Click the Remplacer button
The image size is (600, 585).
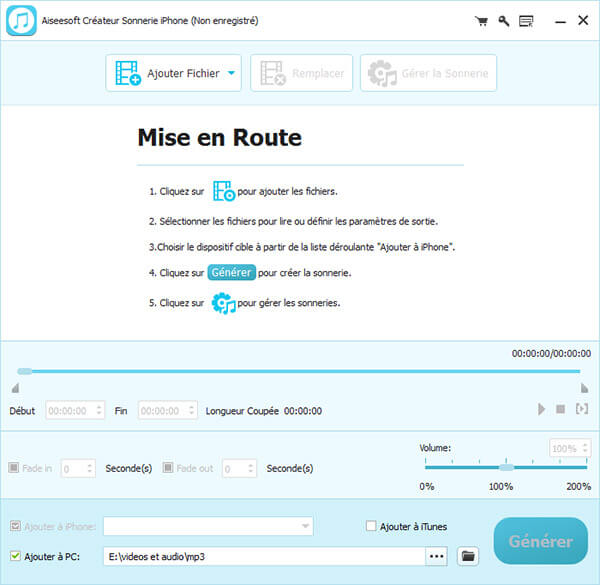(x=302, y=73)
